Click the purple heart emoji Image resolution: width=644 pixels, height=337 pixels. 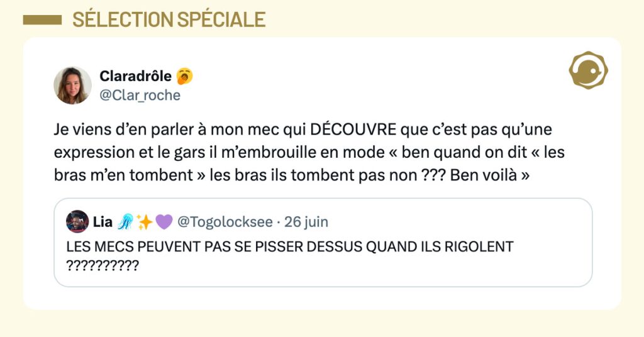pos(164,222)
